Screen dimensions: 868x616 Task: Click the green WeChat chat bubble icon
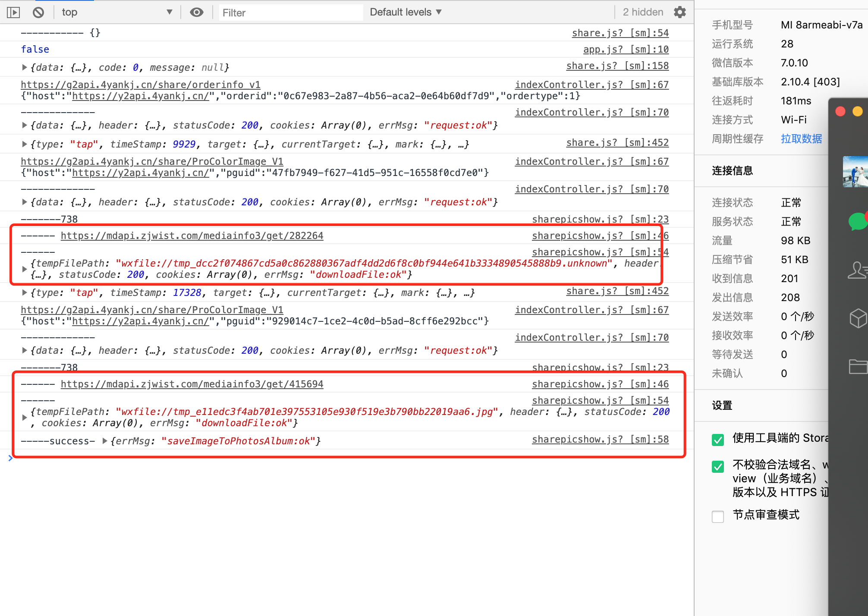pyautogui.click(x=858, y=221)
